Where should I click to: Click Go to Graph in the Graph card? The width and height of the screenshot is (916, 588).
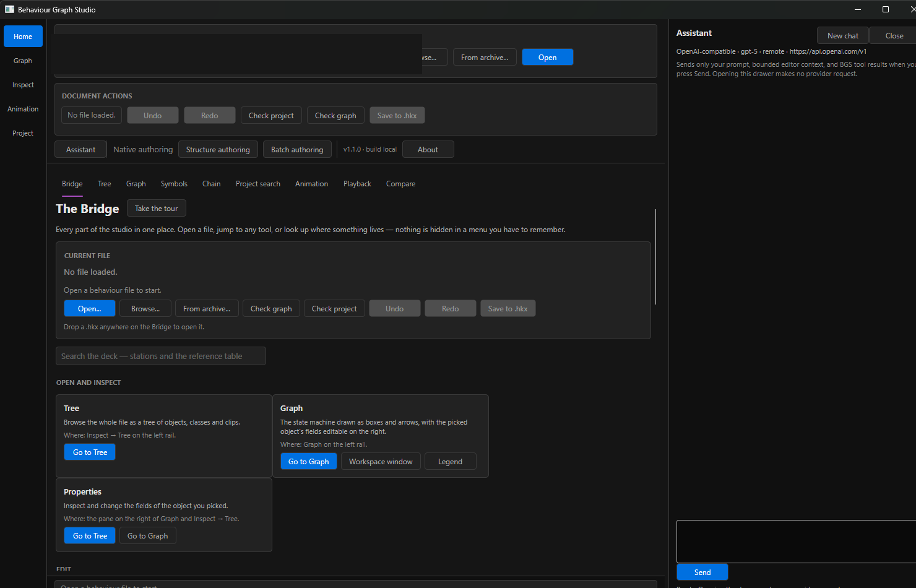[x=309, y=461]
